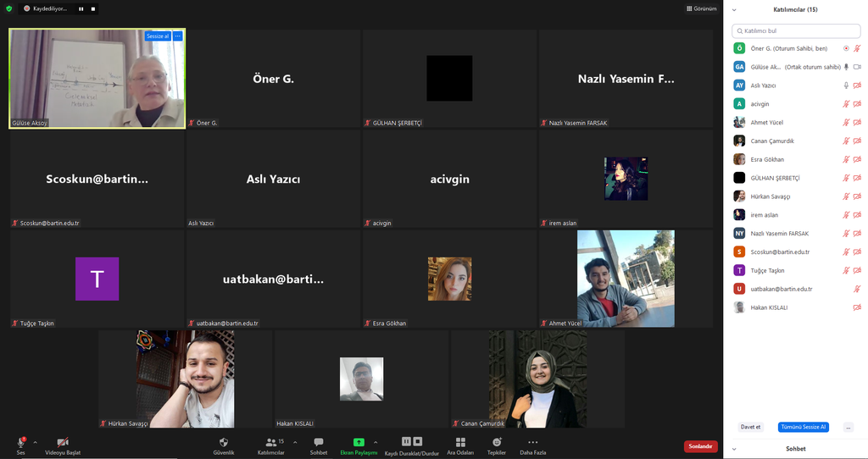Click Sessize al on Gülüse Aksoy video
The height and width of the screenshot is (459, 868).
pyautogui.click(x=158, y=36)
